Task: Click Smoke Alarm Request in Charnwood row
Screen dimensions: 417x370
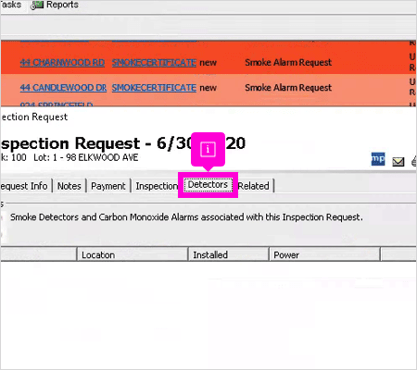Action: click(288, 63)
